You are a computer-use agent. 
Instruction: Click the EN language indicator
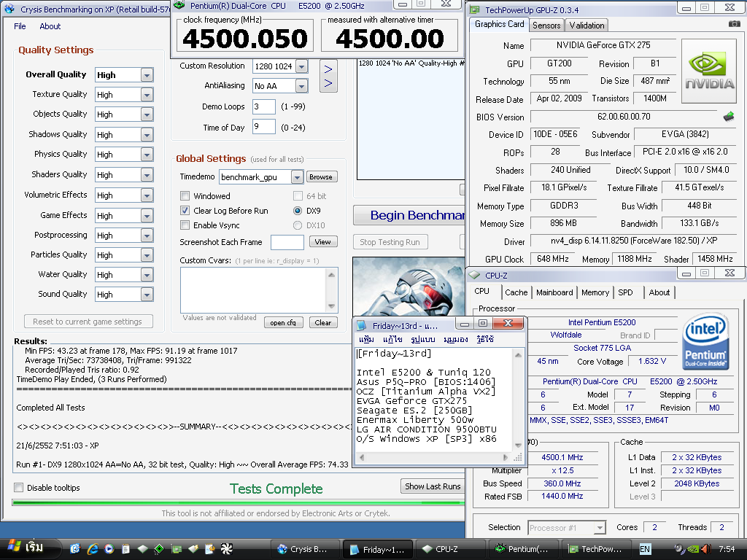(x=645, y=549)
